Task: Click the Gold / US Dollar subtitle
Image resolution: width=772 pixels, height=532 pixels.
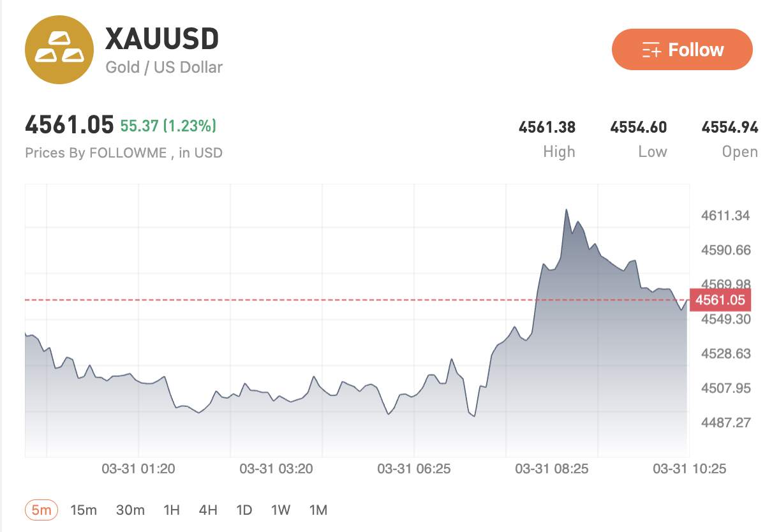Action: click(164, 67)
